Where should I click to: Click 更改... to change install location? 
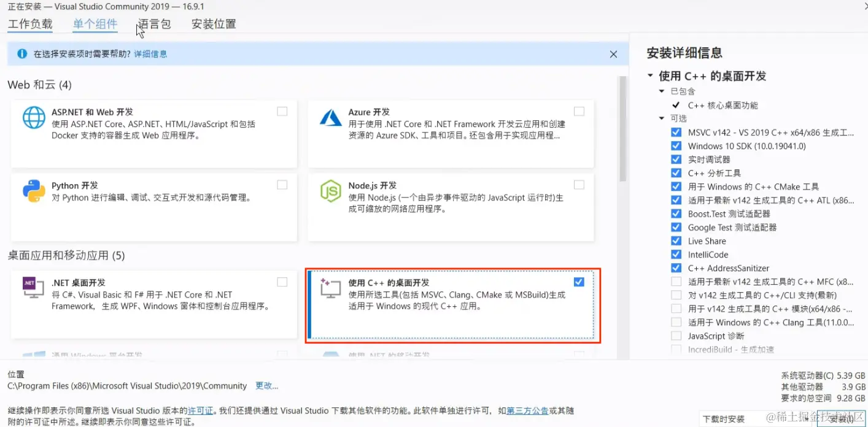point(267,386)
